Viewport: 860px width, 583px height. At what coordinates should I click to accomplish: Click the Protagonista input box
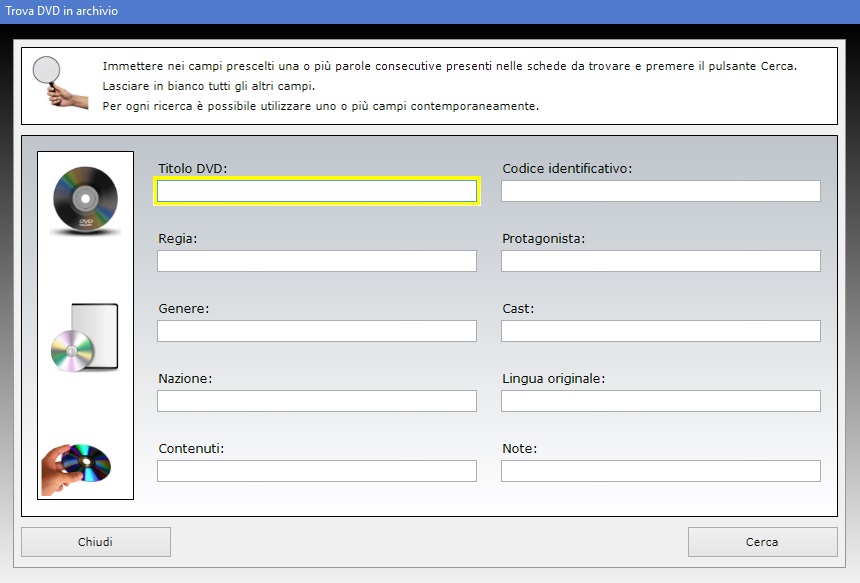[x=660, y=261]
